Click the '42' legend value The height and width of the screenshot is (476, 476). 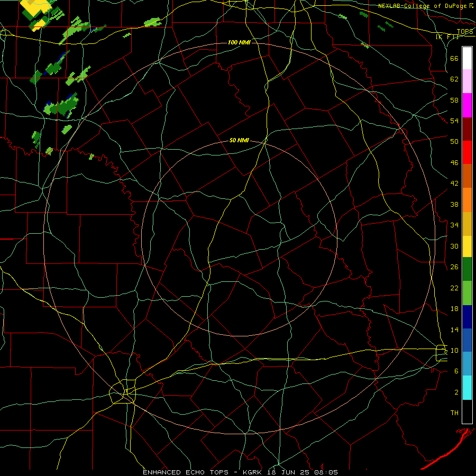coord(454,184)
